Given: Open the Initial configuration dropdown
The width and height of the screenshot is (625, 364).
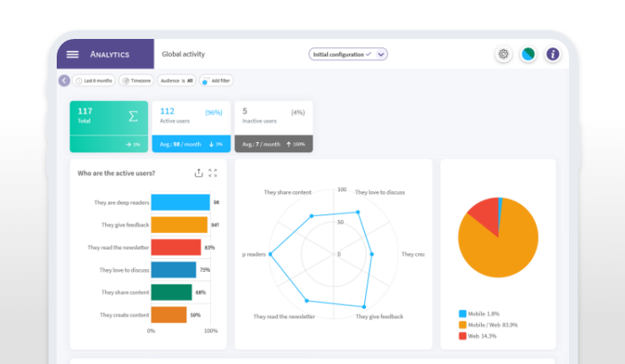Looking at the screenshot, I should point(348,54).
